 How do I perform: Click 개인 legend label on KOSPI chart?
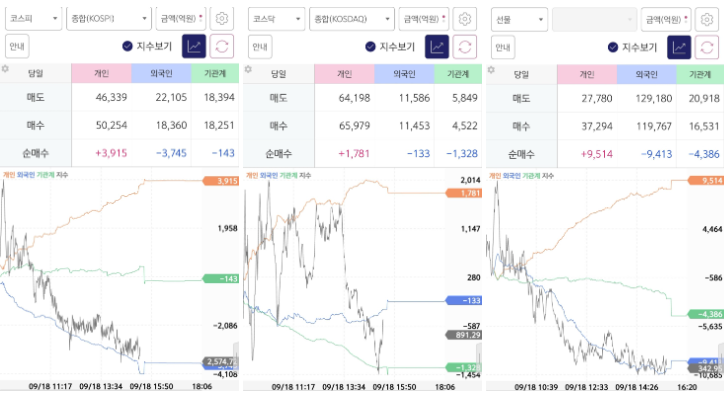(x=9, y=175)
